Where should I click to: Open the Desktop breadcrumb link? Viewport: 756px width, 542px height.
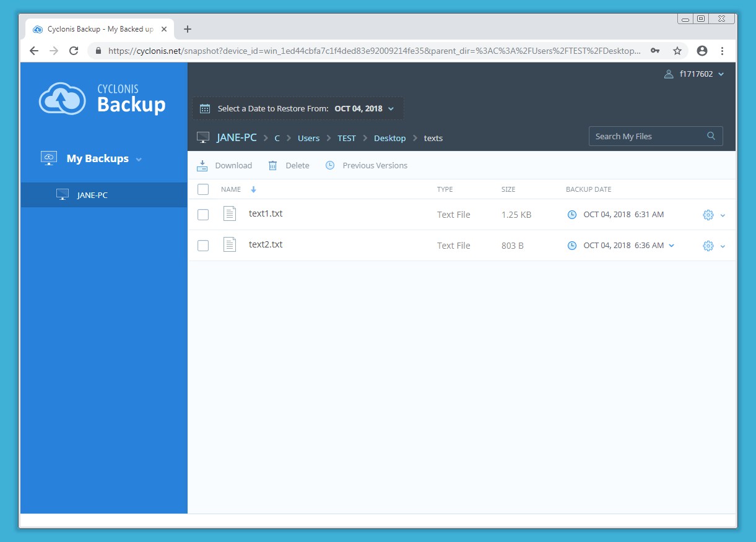pos(389,138)
